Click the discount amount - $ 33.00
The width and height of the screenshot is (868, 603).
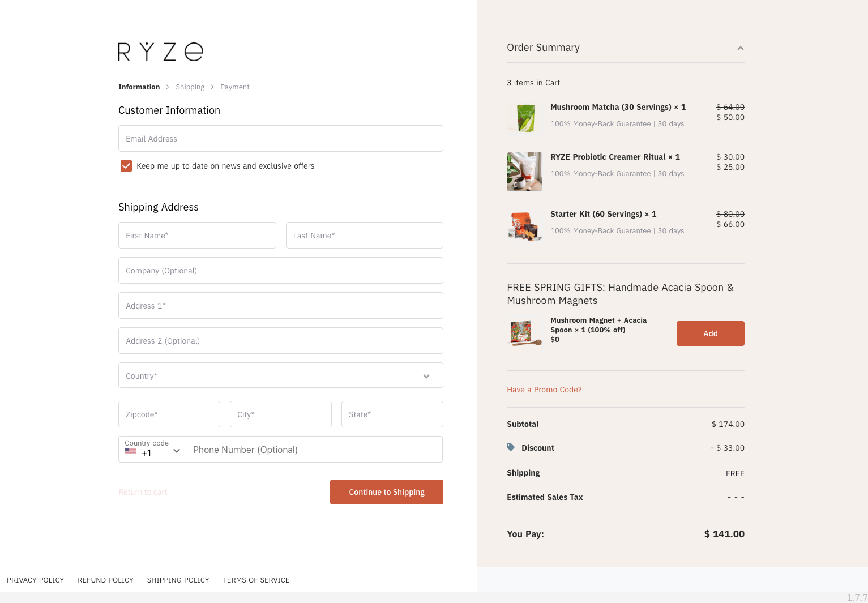click(x=728, y=448)
